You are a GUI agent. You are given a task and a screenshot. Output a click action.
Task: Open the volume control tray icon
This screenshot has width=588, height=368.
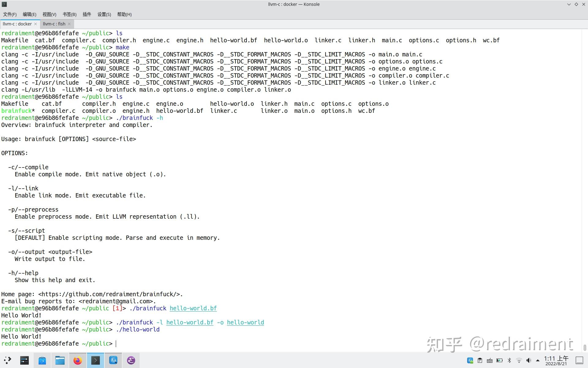(529, 360)
